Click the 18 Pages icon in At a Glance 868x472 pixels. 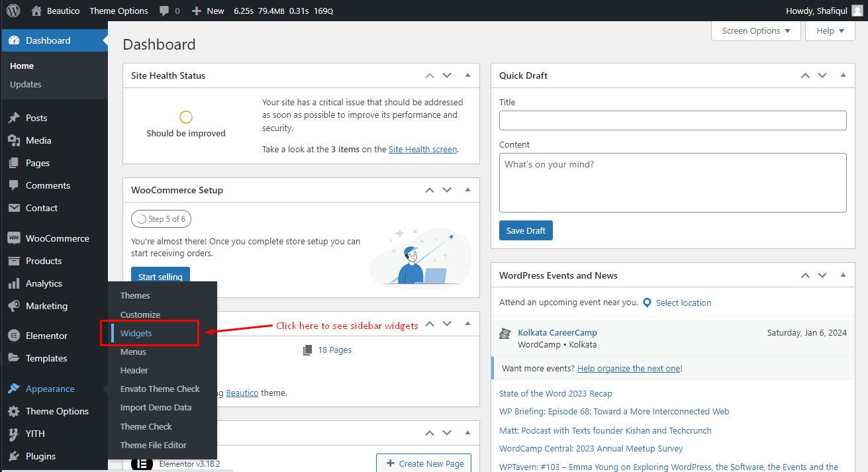point(307,350)
